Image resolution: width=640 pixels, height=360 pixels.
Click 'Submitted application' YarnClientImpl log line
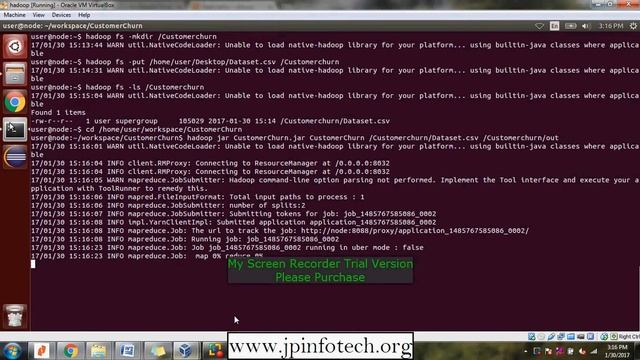coord(233,222)
